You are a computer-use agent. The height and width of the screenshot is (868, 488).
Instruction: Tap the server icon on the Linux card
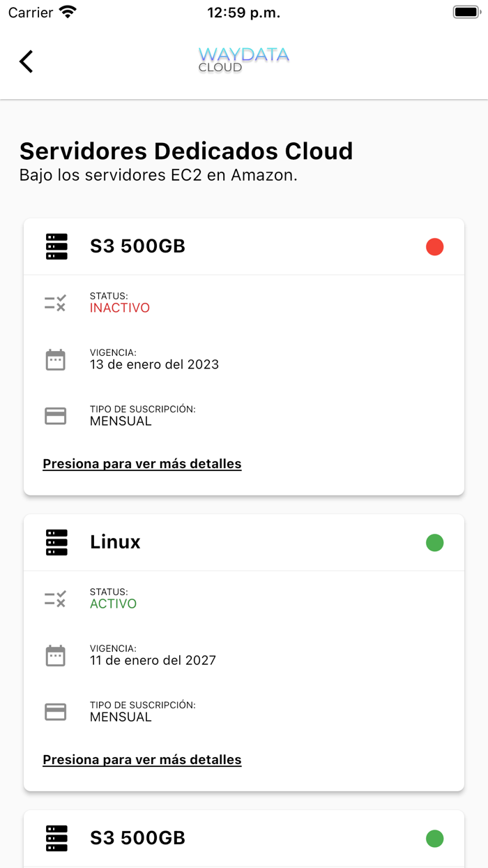(x=56, y=542)
